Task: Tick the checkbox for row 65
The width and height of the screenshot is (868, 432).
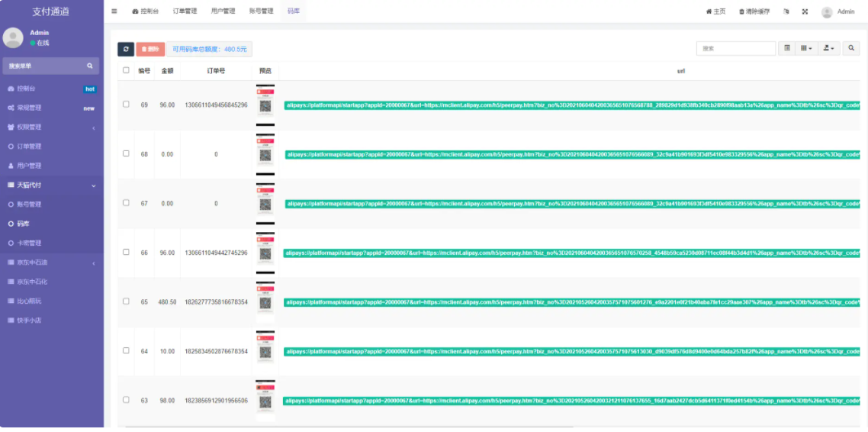Action: click(126, 301)
